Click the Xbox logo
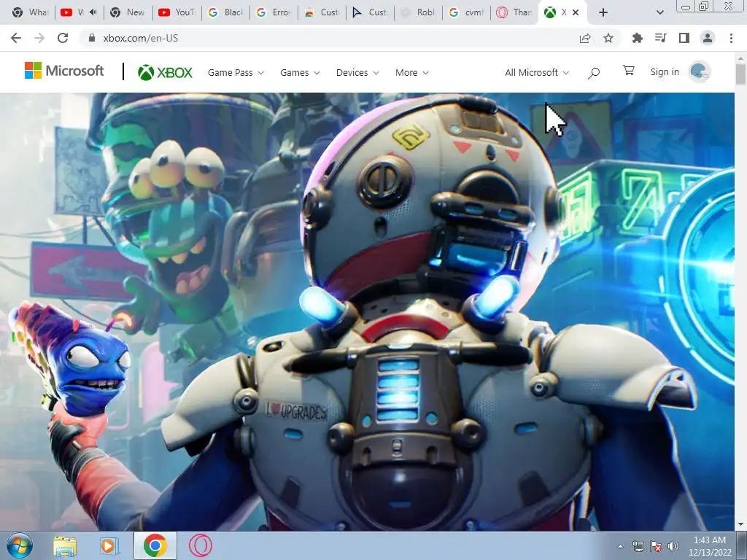This screenshot has height=560, width=747. coord(165,72)
